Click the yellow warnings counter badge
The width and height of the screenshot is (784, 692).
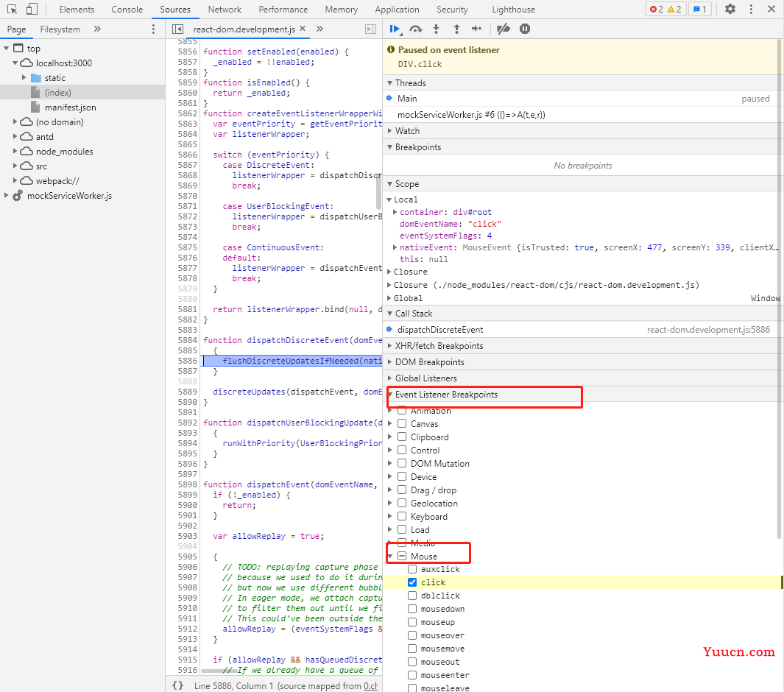pos(674,9)
